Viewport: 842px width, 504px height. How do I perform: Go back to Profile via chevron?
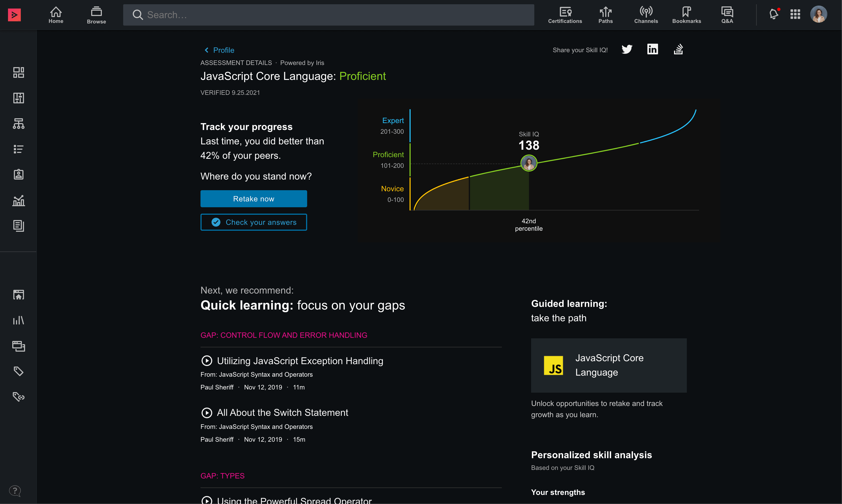click(207, 50)
